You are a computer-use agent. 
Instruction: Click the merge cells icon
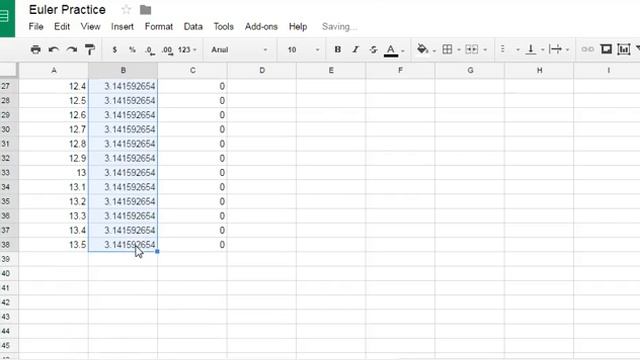point(471,49)
